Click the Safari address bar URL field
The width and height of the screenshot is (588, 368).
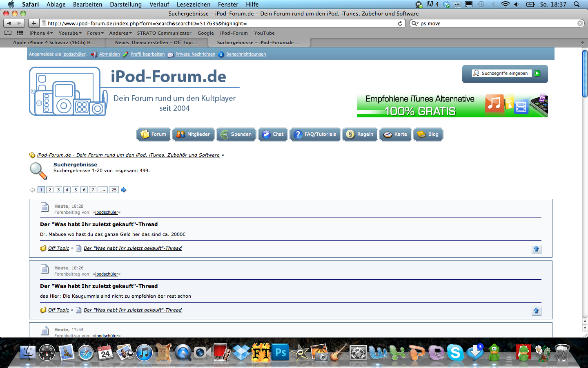click(223, 23)
